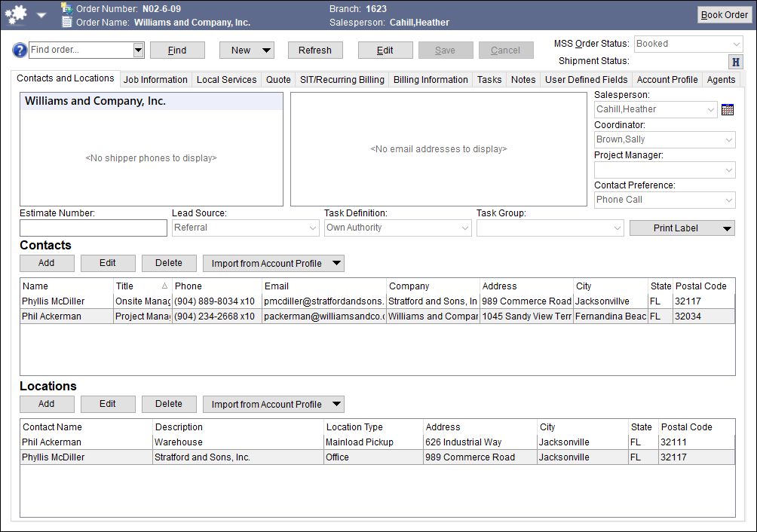The width and height of the screenshot is (757, 532).
Task: Open the application gears menu icon
Action: [x=15, y=14]
